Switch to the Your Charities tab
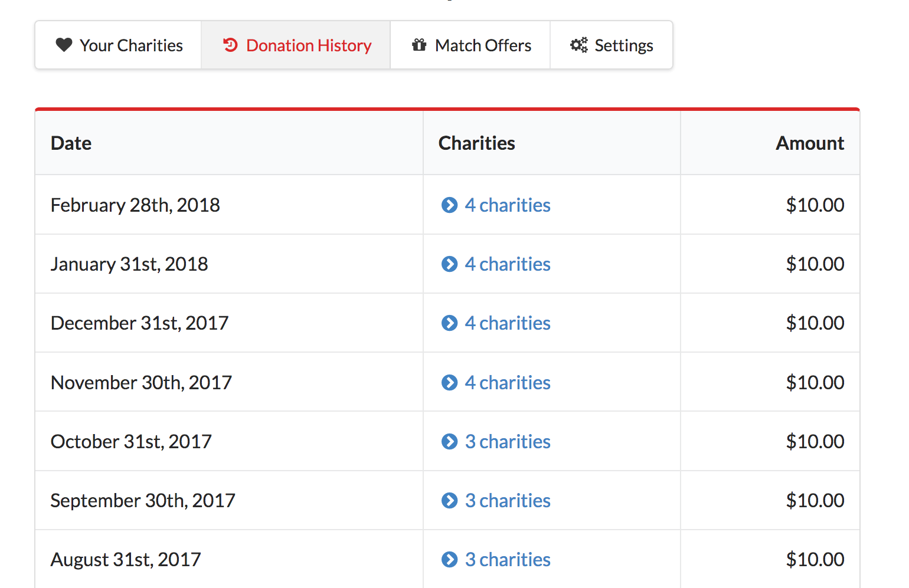The width and height of the screenshot is (909, 588). [117, 44]
